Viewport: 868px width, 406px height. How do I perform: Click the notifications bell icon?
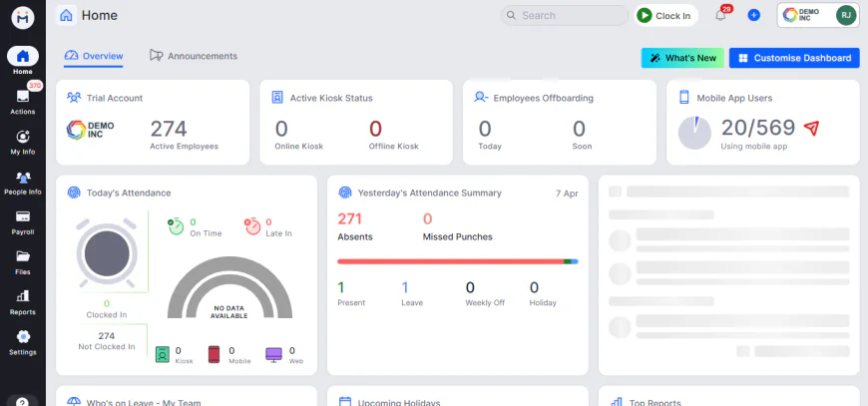point(720,15)
